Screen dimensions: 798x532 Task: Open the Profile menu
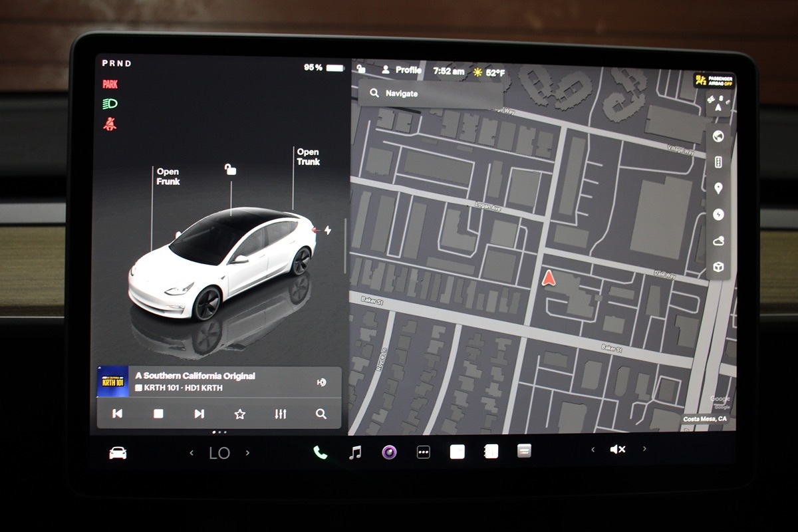pyautogui.click(x=402, y=70)
